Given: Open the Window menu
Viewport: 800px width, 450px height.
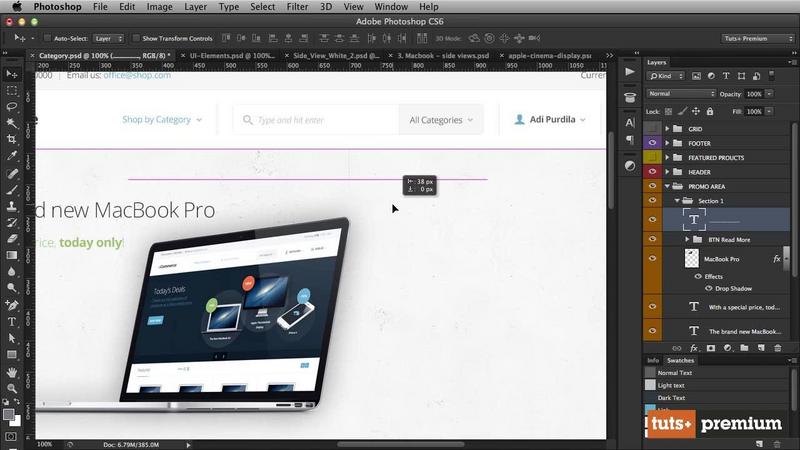Looking at the screenshot, I should pyautogui.click(x=391, y=7).
